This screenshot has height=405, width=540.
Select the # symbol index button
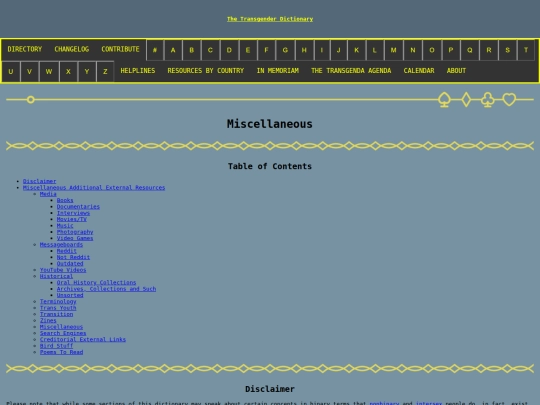(x=155, y=50)
